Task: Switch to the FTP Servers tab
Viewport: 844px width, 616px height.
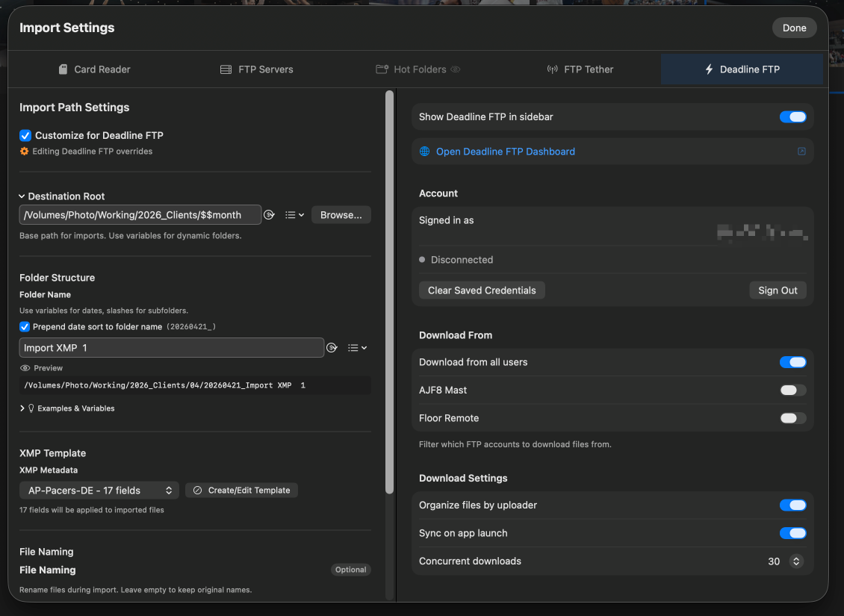Action: point(257,69)
